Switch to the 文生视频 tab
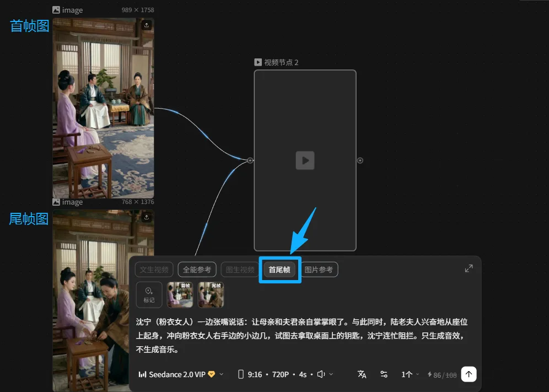 point(154,270)
